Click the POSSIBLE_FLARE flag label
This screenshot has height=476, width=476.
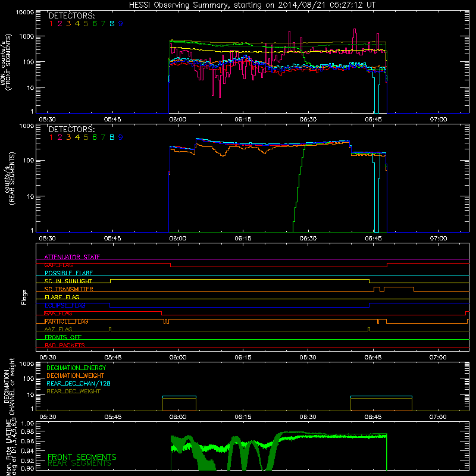[x=68, y=273]
